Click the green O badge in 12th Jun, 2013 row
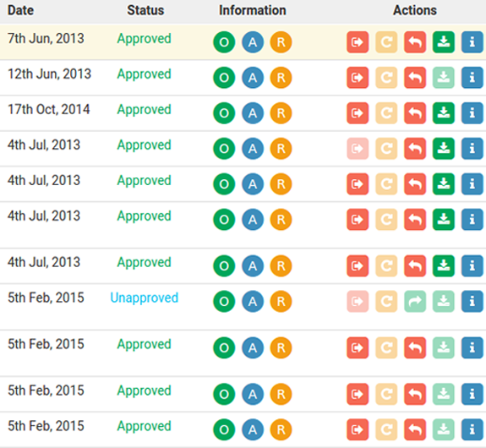The image size is (486, 448). point(224,78)
